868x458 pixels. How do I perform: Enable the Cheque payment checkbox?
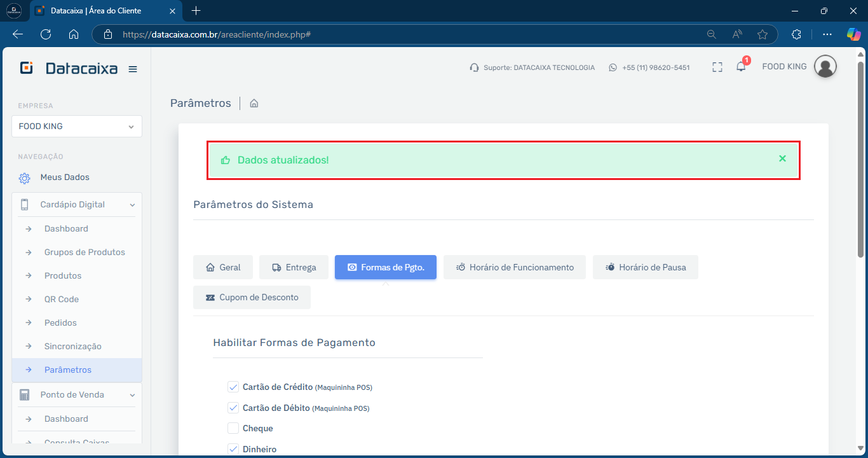233,428
